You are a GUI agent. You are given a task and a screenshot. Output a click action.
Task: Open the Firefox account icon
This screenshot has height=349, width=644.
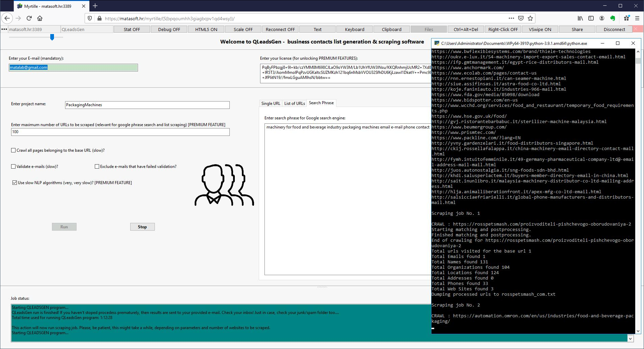pyautogui.click(x=602, y=18)
